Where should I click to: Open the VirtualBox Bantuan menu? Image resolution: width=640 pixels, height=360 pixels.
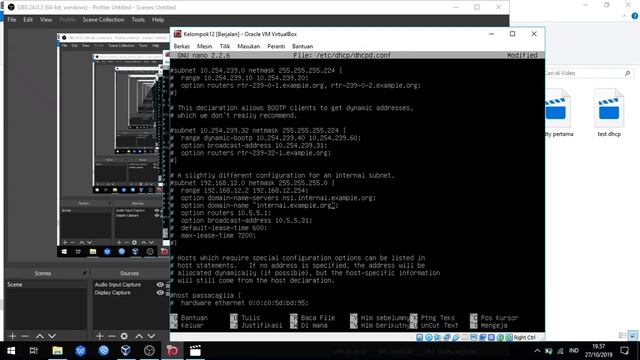[302, 46]
